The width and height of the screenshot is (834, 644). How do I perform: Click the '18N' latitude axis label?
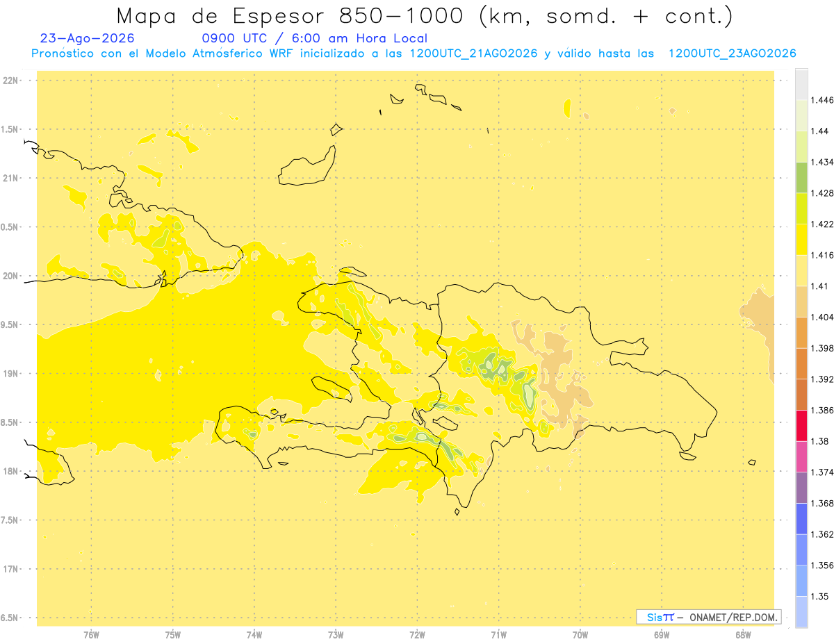pyautogui.click(x=10, y=472)
